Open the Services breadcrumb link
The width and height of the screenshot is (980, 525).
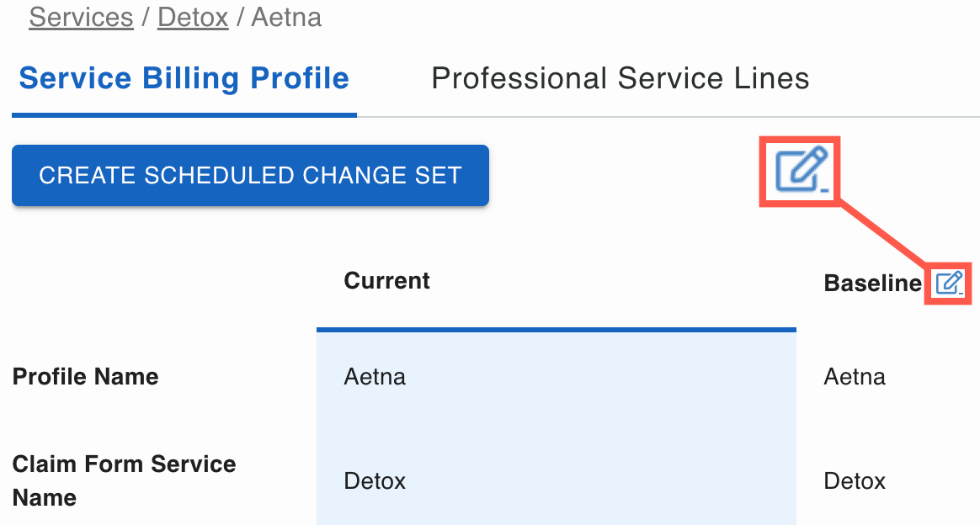point(81,17)
